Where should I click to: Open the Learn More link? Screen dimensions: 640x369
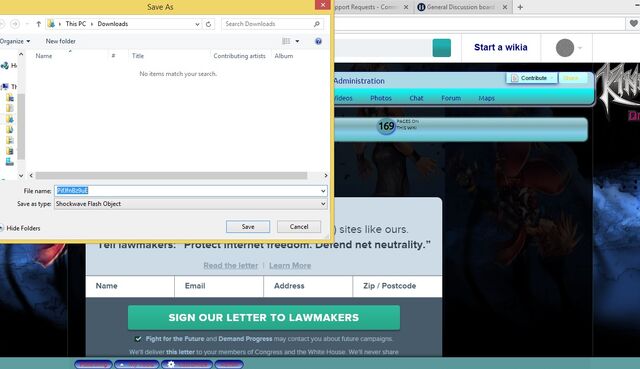pos(290,265)
